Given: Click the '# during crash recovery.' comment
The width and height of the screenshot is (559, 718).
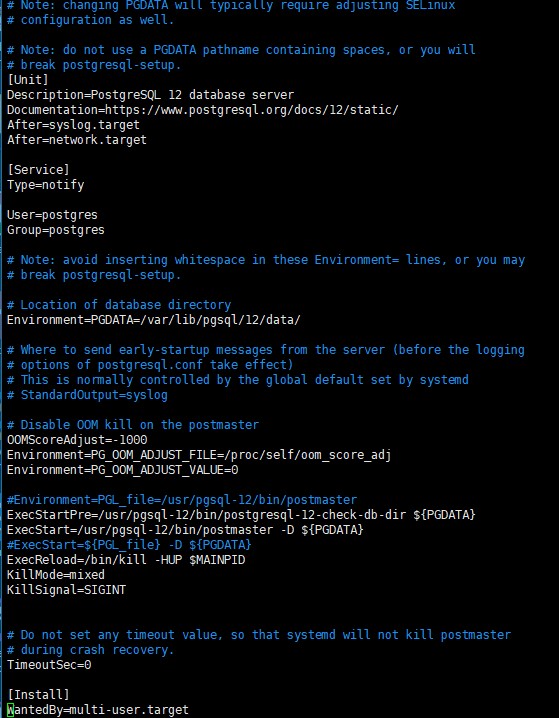Looking at the screenshot, I should click(x=91, y=650).
